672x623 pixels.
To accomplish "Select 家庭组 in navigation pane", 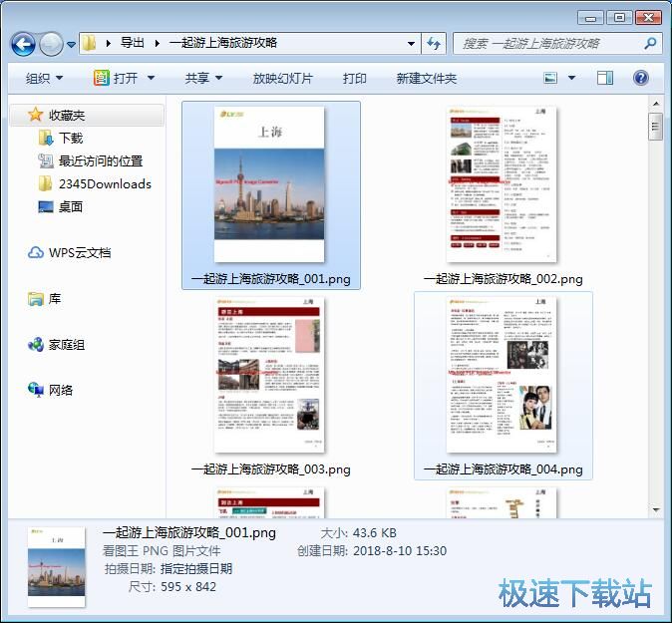I will pos(67,345).
